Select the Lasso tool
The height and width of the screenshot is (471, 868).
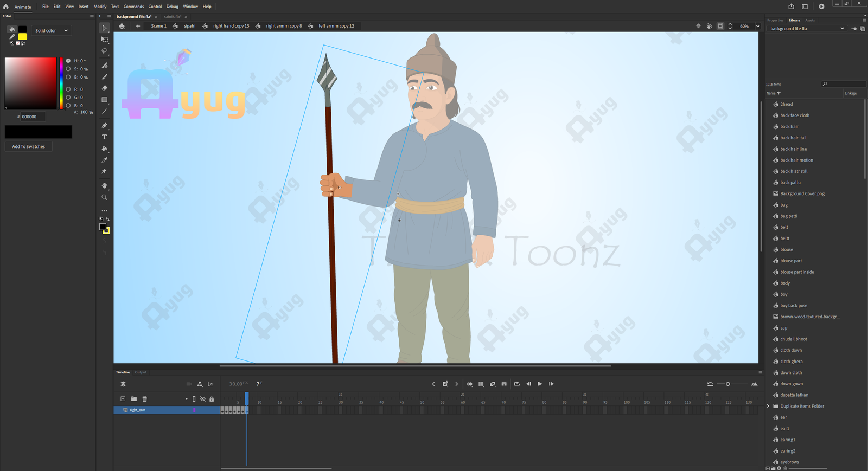click(105, 51)
